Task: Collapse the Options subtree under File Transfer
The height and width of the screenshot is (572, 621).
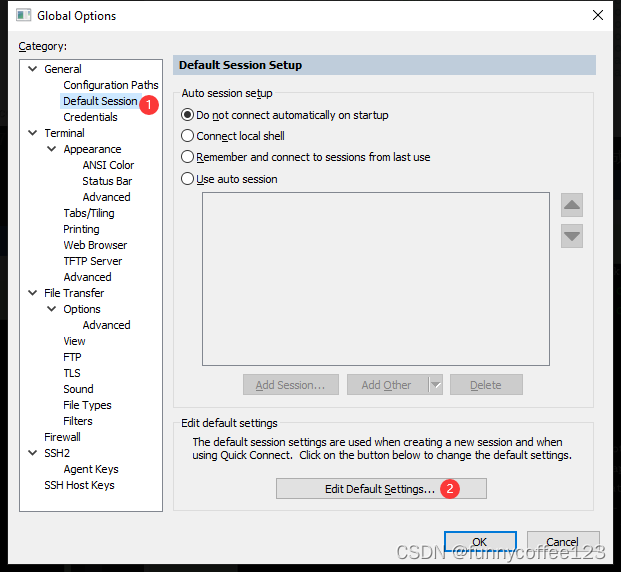Action: coord(51,309)
